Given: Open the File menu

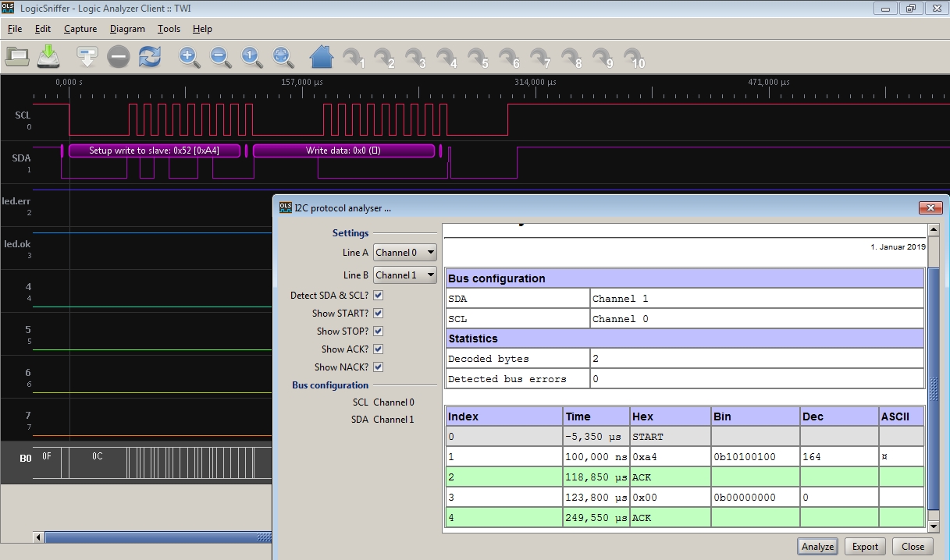Looking at the screenshot, I should (15, 29).
